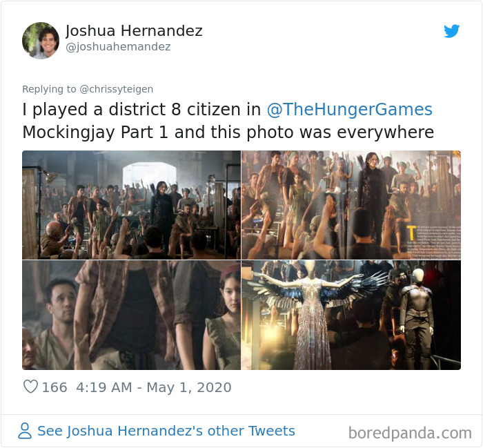Viewport: 483px width, 448px height.
Task: See Joshua Hernandez's other Tweets
Action: click(166, 431)
